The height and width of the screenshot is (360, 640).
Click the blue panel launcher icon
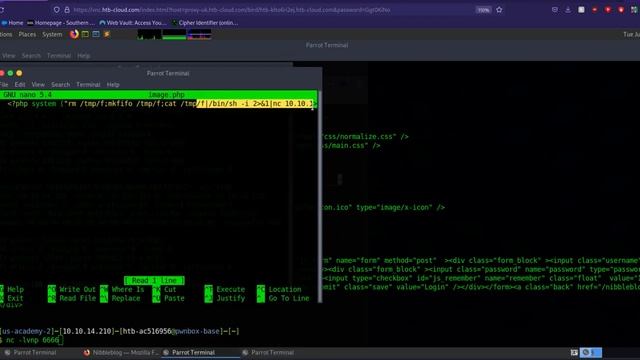coord(96,34)
